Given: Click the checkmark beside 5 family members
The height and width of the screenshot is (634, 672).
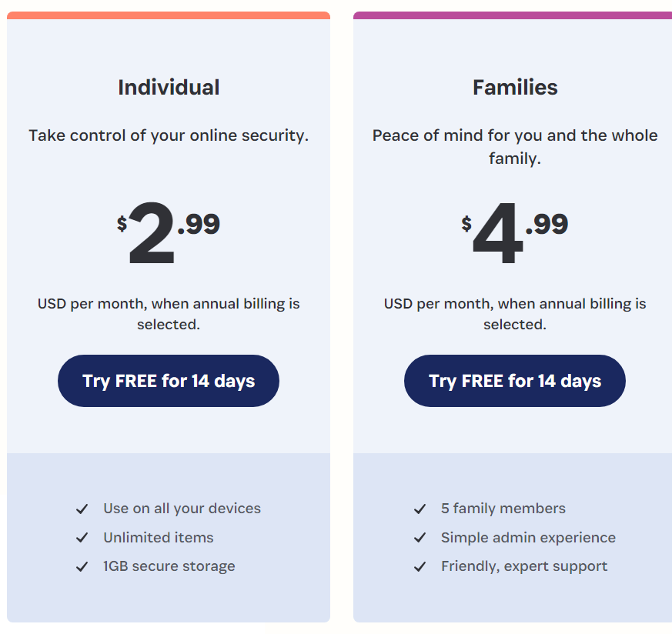Looking at the screenshot, I should [420, 509].
